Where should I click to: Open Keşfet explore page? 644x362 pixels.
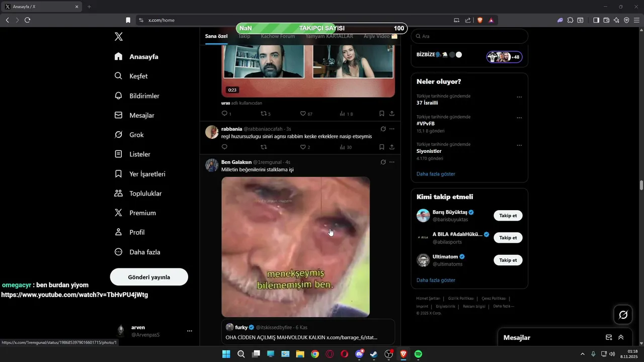click(x=131, y=76)
